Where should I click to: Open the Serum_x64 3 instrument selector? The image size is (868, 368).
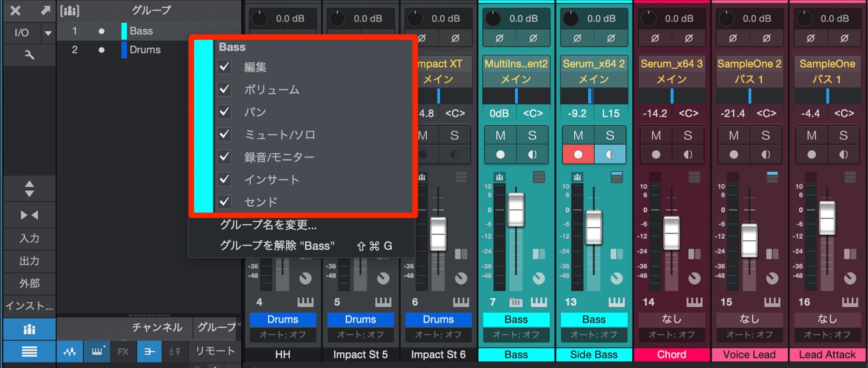671,63
